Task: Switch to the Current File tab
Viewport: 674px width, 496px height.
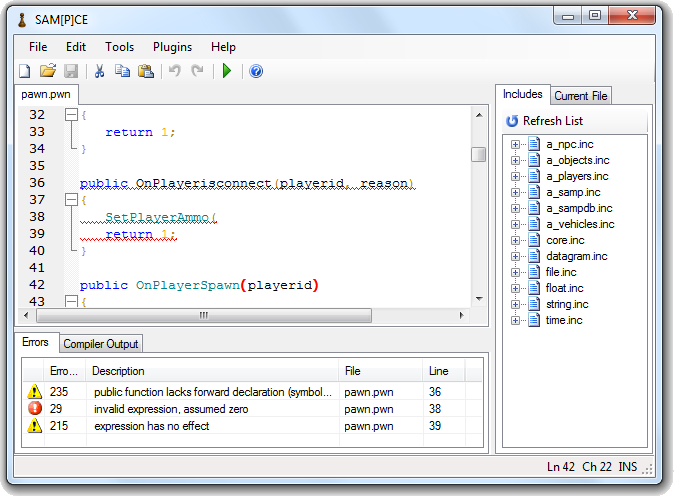Action: click(581, 96)
